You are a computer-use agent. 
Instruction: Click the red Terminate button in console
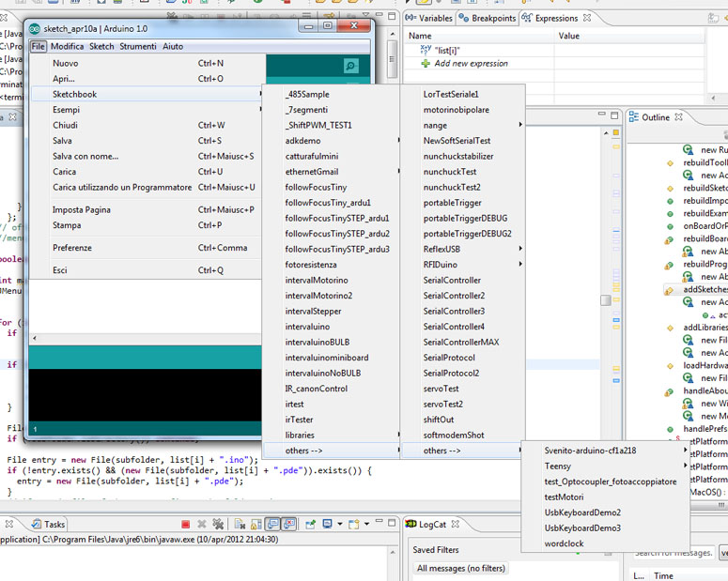coord(185,525)
